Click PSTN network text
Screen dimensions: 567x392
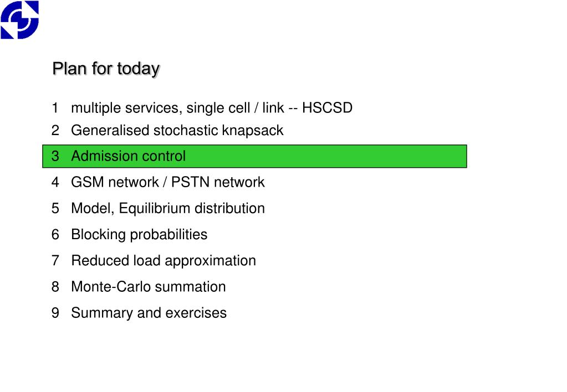tap(218, 182)
